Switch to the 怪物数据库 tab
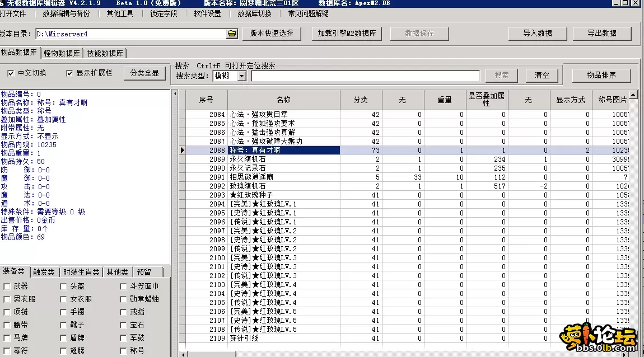 (x=62, y=53)
